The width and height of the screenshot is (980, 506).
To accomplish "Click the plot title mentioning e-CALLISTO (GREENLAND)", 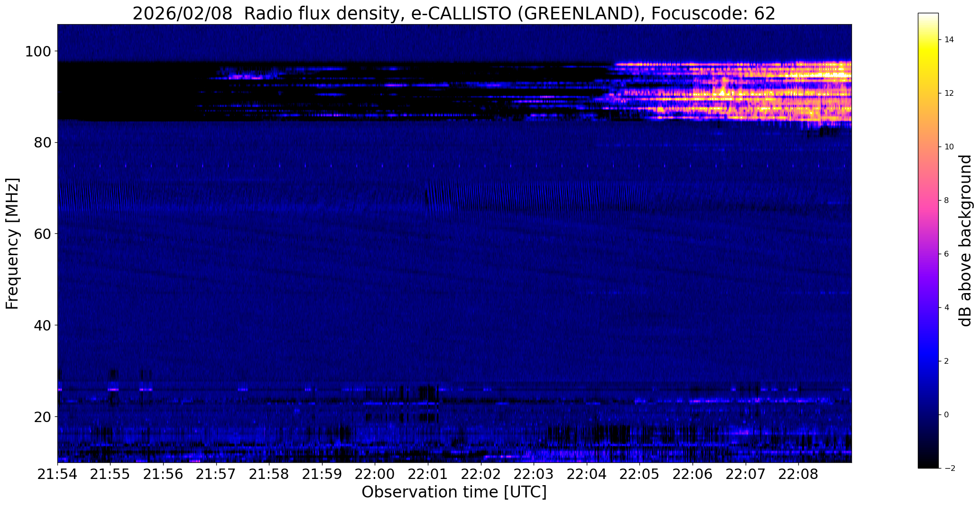I will 454,13.
